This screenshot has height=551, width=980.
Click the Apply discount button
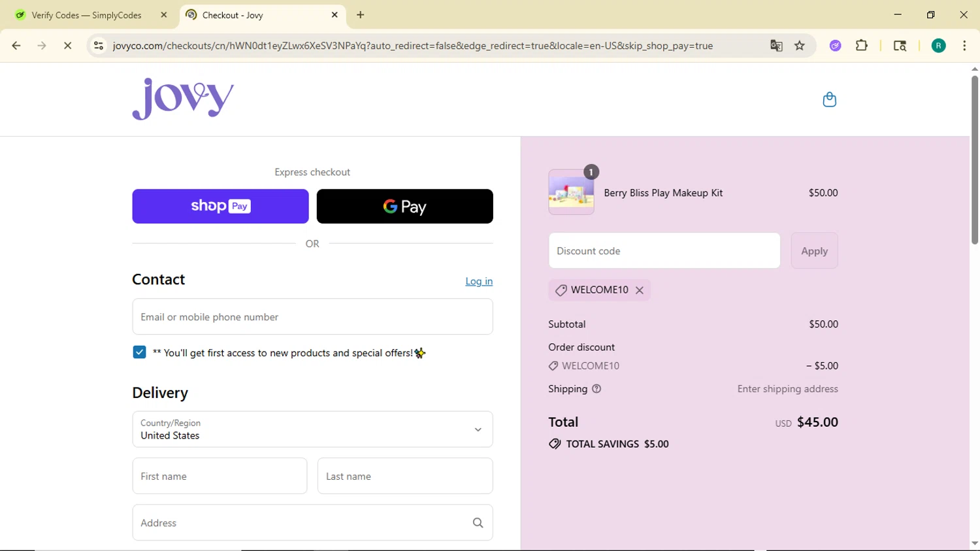[814, 251]
